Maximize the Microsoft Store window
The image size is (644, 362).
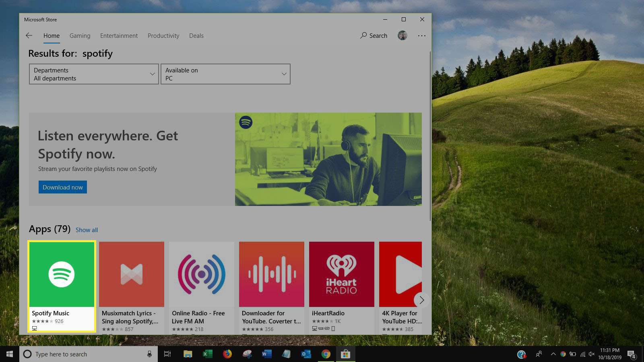click(x=403, y=19)
